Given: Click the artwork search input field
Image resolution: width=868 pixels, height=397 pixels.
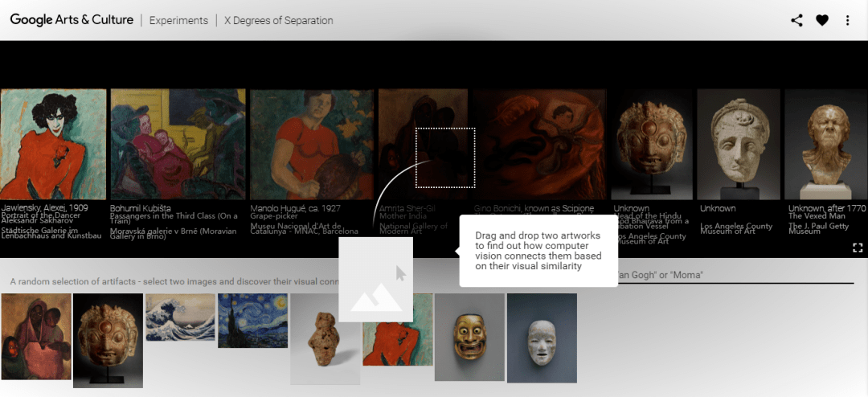Looking at the screenshot, I should (735, 275).
